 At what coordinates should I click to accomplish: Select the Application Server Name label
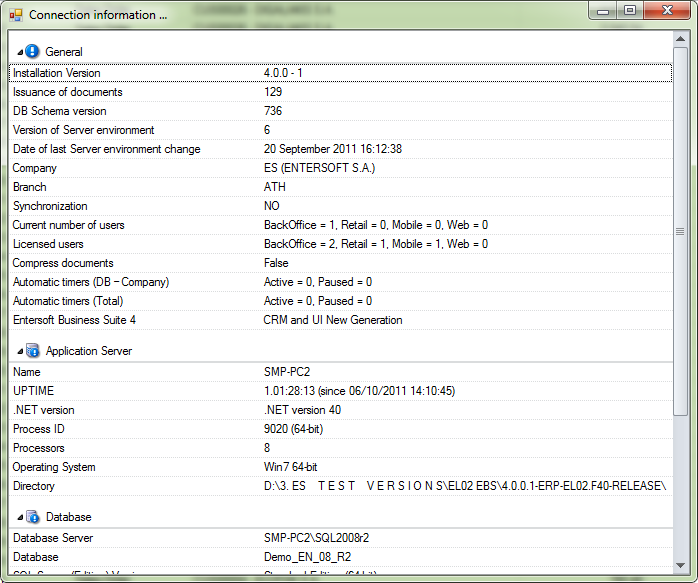pyautogui.click(x=27, y=372)
